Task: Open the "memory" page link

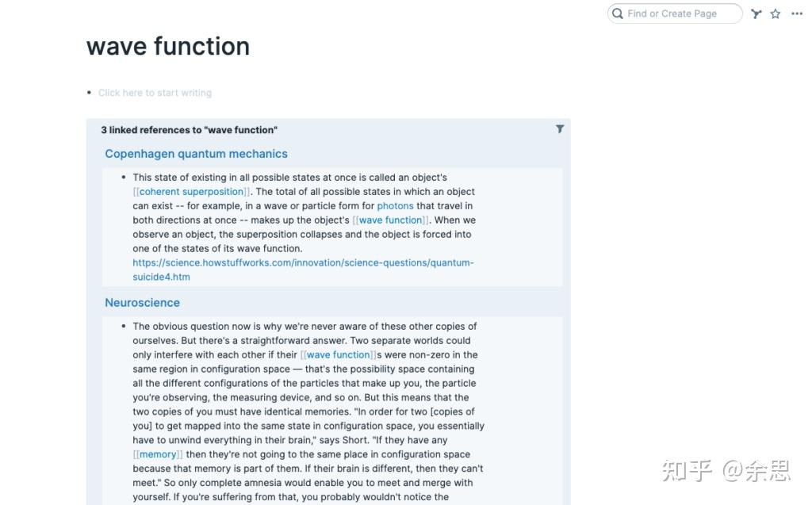Action: click(158, 455)
